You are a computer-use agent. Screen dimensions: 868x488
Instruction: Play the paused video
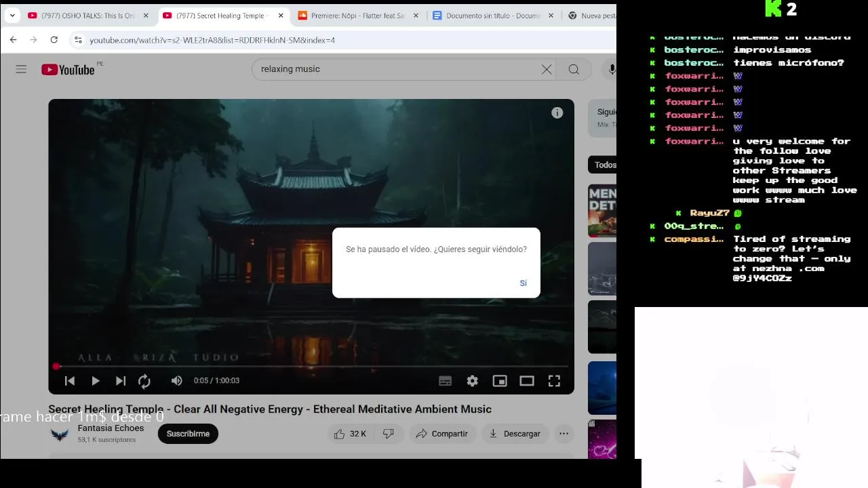tap(96, 381)
